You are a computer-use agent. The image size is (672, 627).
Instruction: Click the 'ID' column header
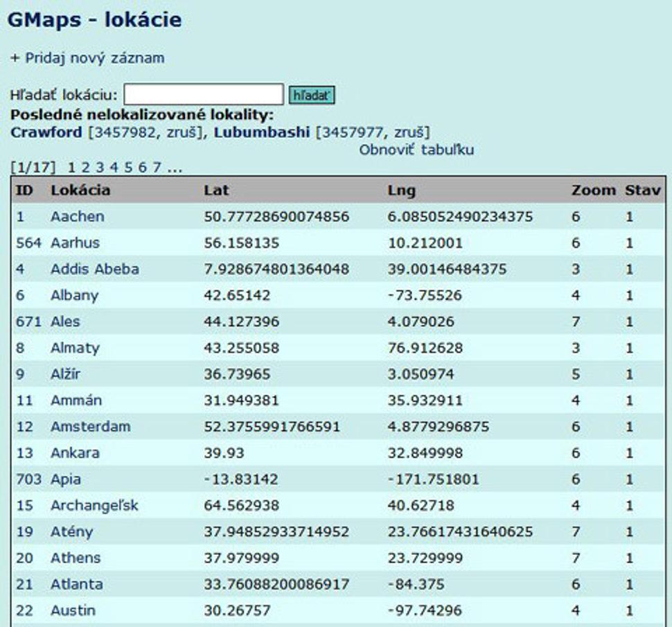pos(24,190)
